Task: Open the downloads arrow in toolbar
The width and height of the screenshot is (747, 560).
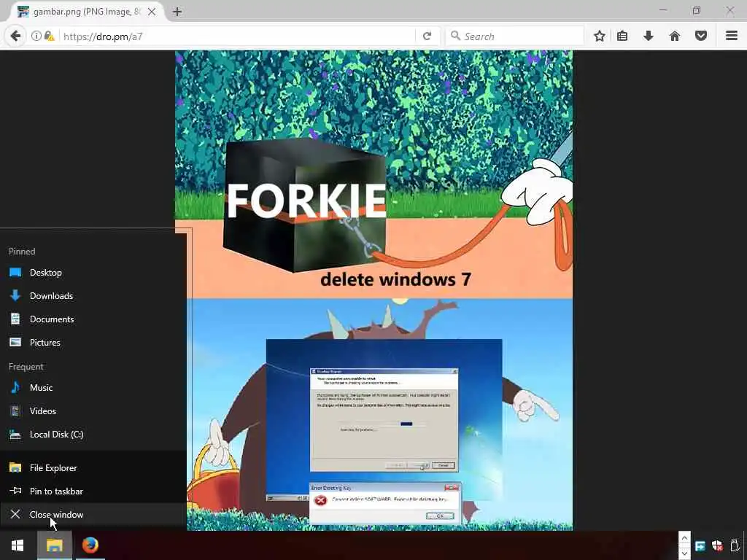Action: click(x=649, y=36)
